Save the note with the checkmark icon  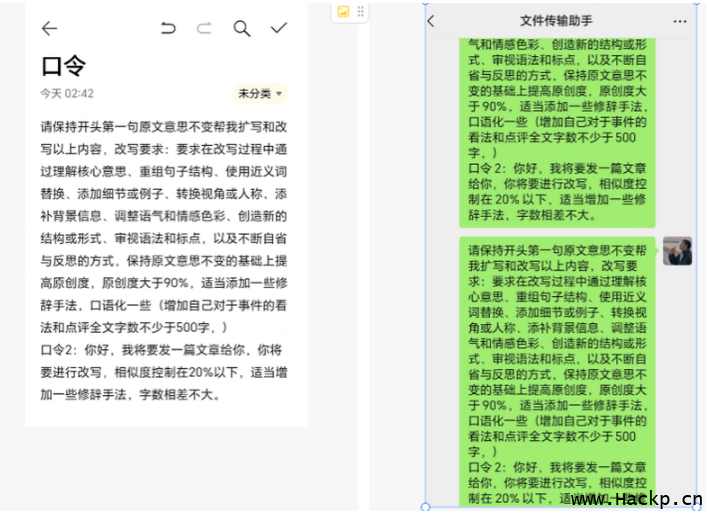tap(279, 28)
